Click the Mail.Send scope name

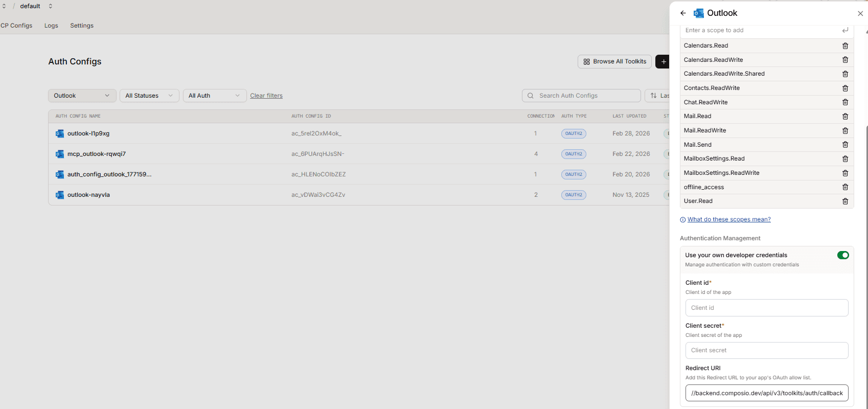coord(698,145)
